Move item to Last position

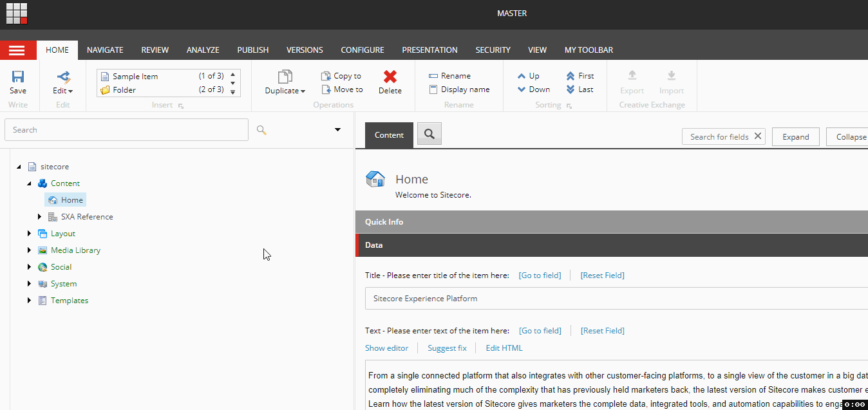pyautogui.click(x=571, y=89)
